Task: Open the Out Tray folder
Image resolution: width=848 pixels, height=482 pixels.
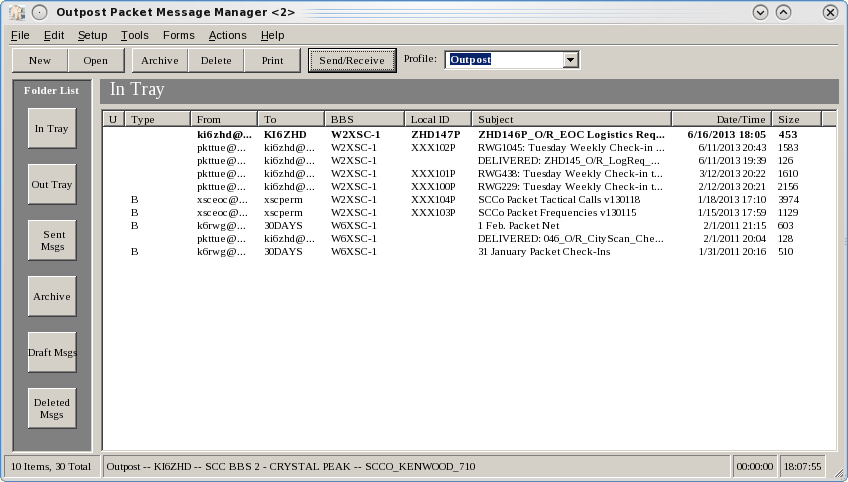Action: coord(51,185)
